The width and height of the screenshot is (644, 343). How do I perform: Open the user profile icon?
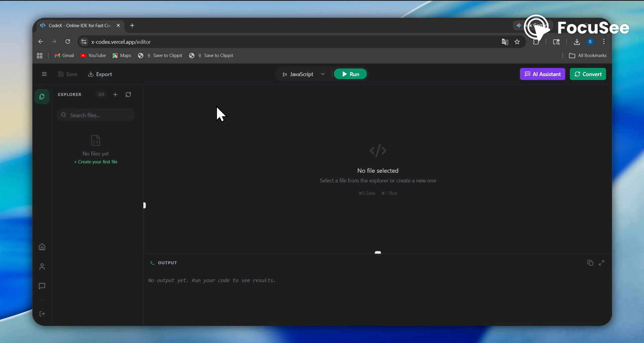[x=42, y=267]
